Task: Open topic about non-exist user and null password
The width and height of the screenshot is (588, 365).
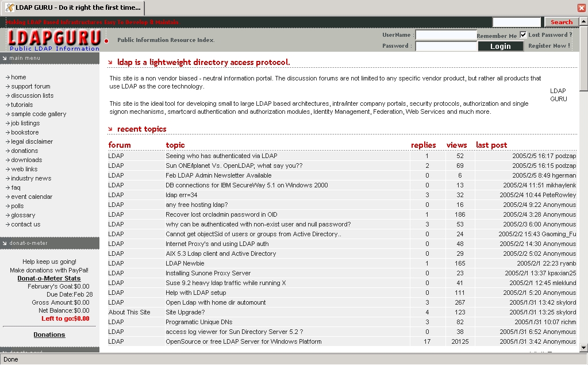Action: point(259,224)
